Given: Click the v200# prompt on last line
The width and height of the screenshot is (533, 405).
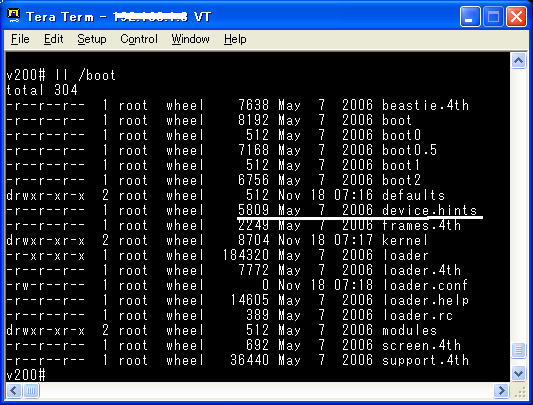Looking at the screenshot, I should pos(26,375).
